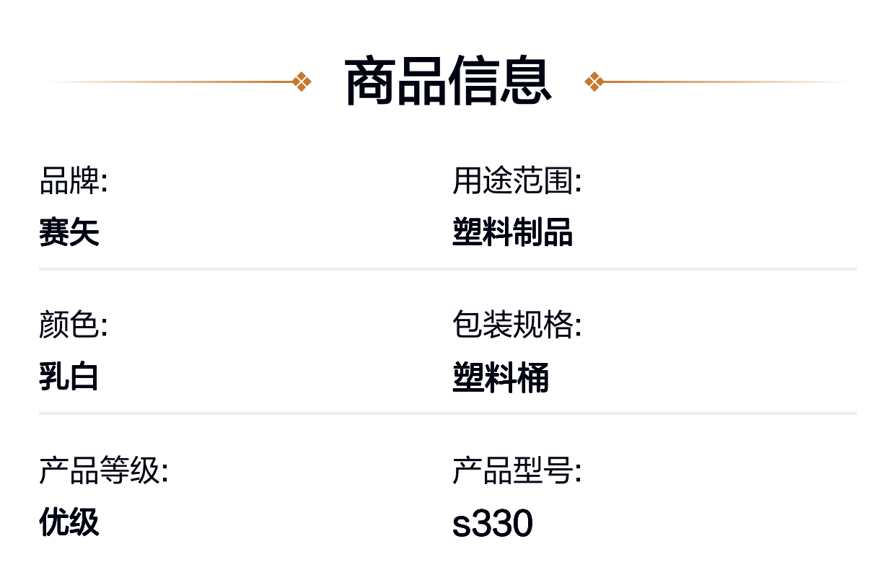
Task: Click the orange line right of heading
Action: click(x=726, y=82)
